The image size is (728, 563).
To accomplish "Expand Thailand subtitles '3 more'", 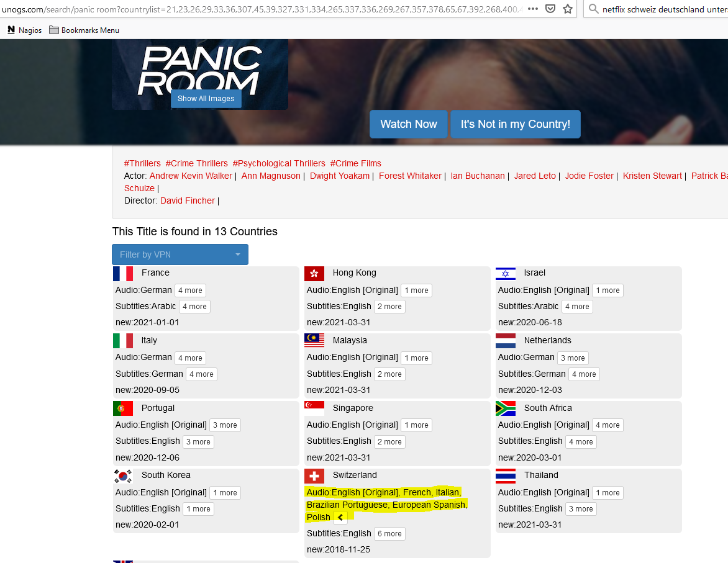I will coord(581,509).
